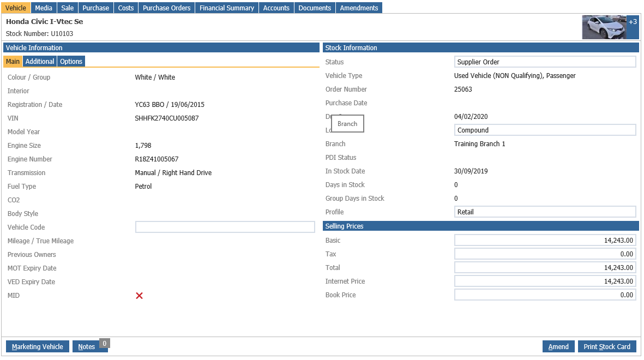Screen dimensions: 644x360
Task: Open the Status Supplier Order dropdown
Action: (x=545, y=62)
